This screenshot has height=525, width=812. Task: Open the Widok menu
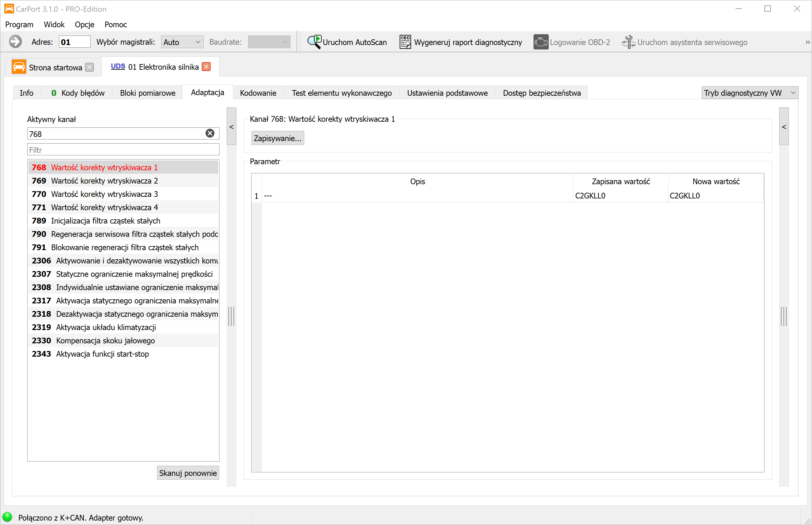tap(54, 24)
